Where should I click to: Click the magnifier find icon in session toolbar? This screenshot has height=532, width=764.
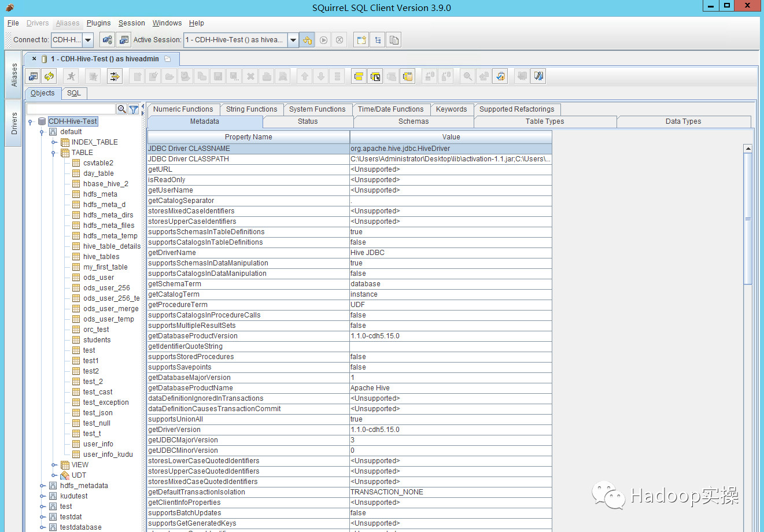tap(467, 76)
